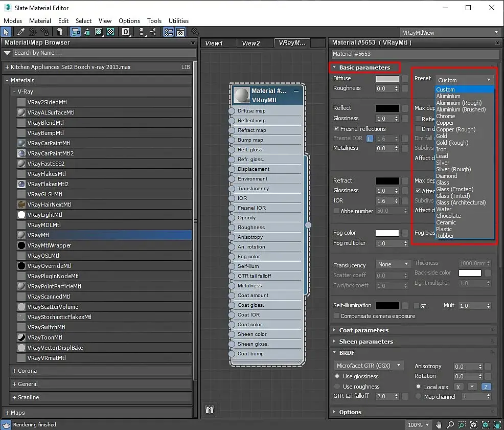Choose Chrome from the Preset list
This screenshot has width=504, height=430.
pyautogui.click(x=445, y=116)
